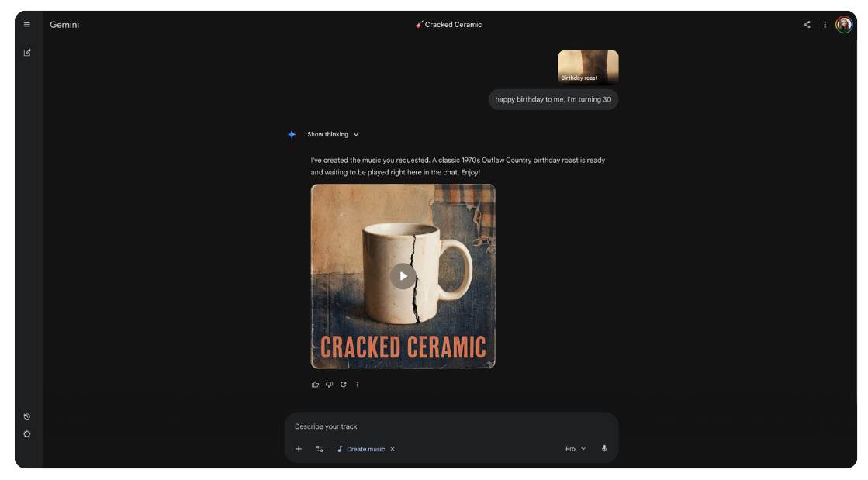Remove the Create music chip
Viewport: 868px width, 480px height.
pyautogui.click(x=393, y=449)
